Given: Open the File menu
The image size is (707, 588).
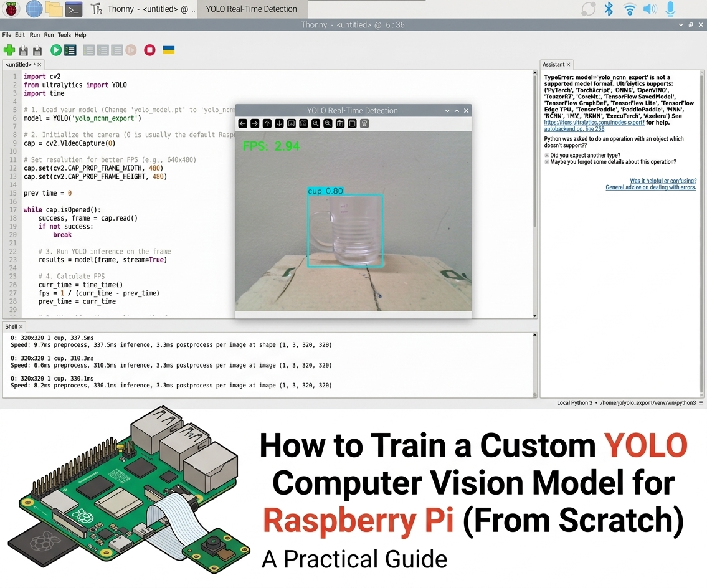Looking at the screenshot, I should [x=7, y=35].
